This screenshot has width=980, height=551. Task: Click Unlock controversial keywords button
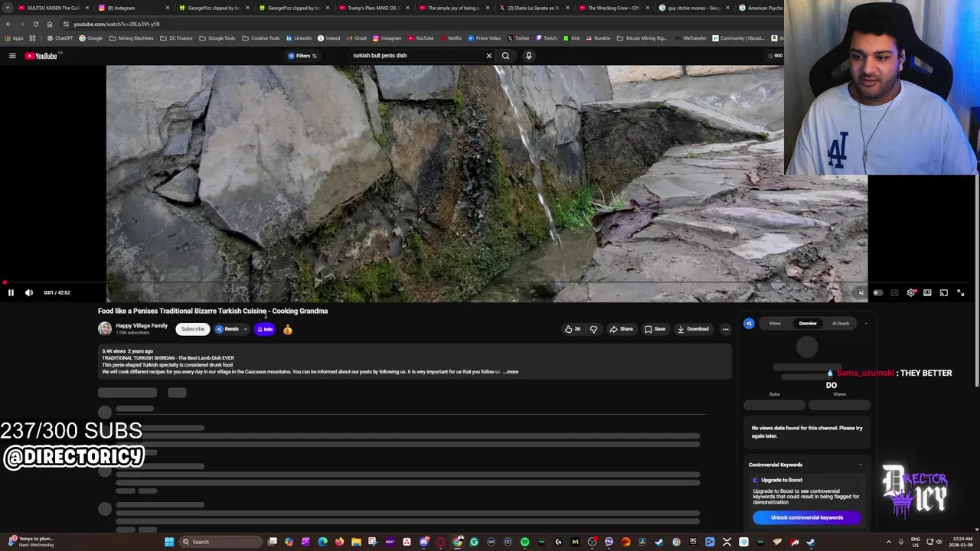point(806,517)
